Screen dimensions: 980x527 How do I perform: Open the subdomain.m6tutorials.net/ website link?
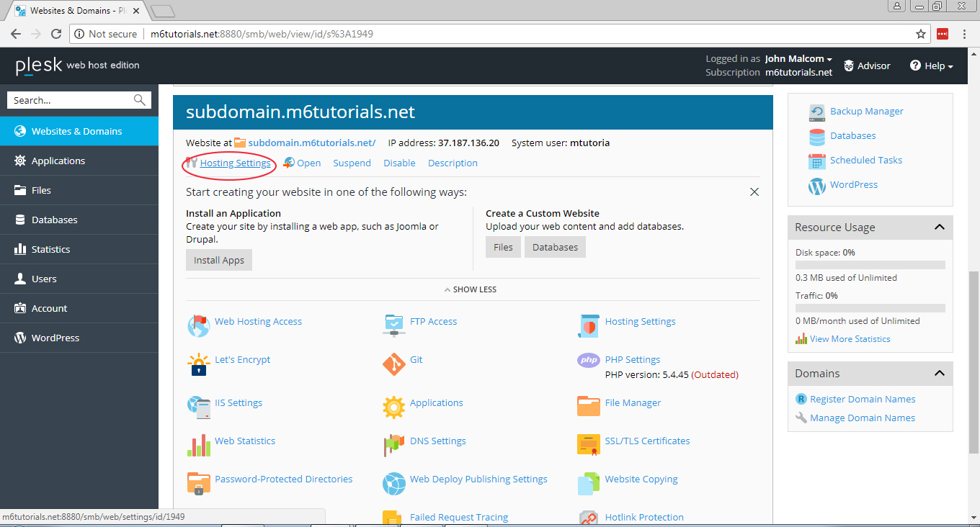312,143
